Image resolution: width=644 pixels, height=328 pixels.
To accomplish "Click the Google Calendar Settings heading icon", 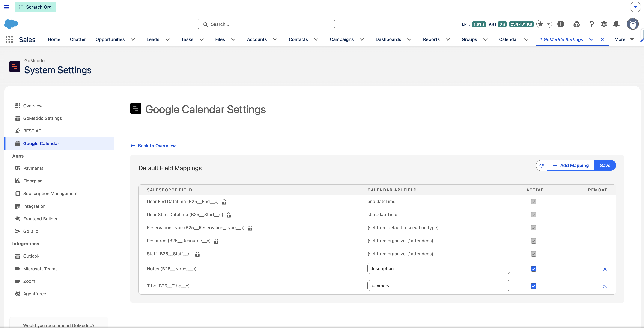I will click(x=135, y=108).
